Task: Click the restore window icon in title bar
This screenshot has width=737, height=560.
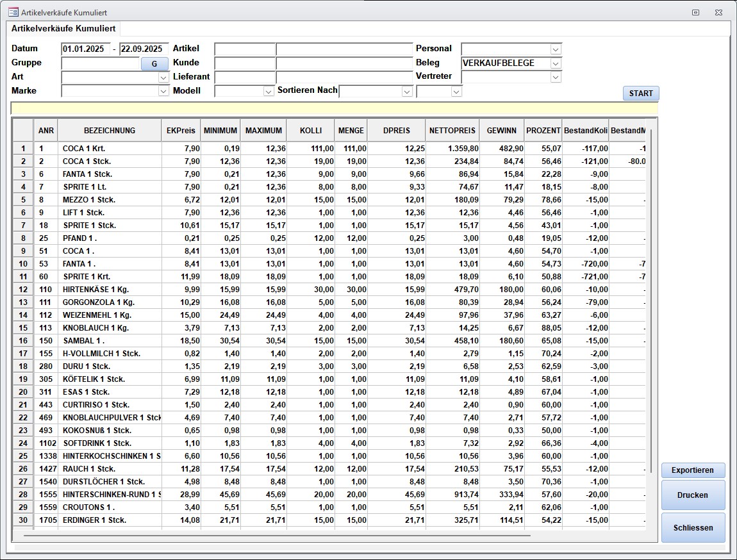Action: (696, 12)
